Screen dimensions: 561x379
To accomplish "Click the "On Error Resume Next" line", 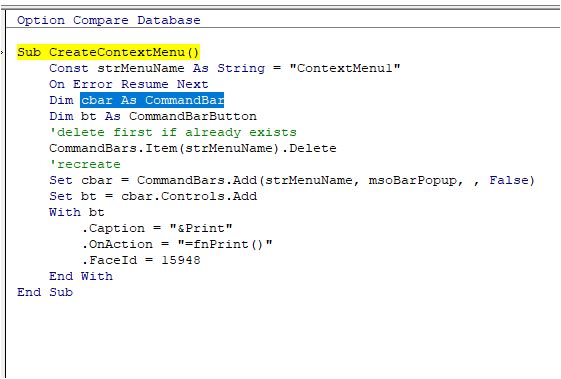I will click(129, 84).
